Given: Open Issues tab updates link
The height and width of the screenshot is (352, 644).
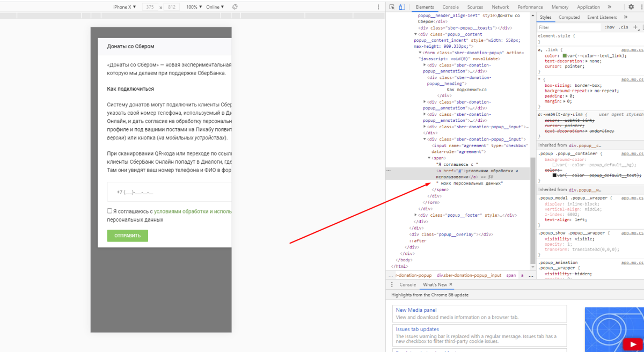Looking at the screenshot, I should [417, 329].
